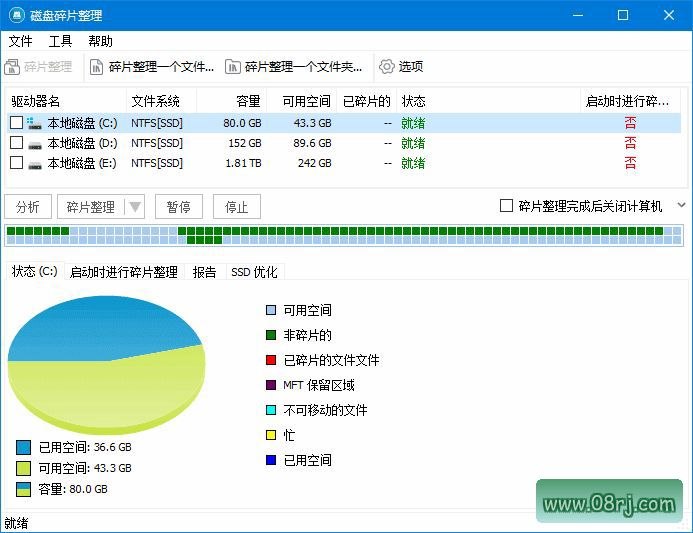693x533 pixels.
Task: Sort by the 容量 column header
Action: (231, 101)
